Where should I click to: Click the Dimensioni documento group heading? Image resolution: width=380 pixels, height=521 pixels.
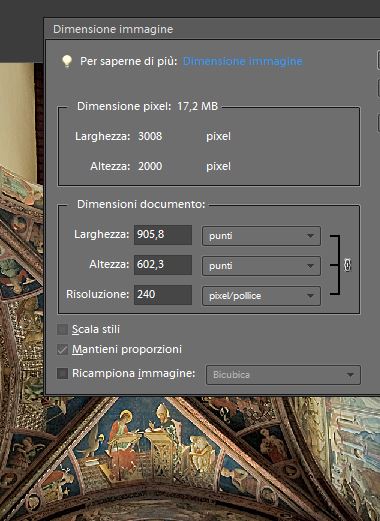coord(141,204)
